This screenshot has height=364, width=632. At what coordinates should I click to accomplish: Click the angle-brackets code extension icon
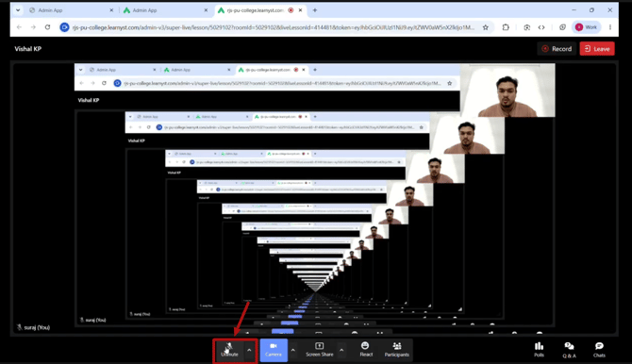point(541,27)
